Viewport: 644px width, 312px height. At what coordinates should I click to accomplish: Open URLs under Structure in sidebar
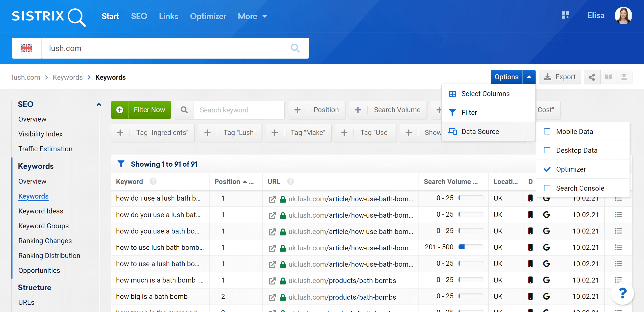click(x=26, y=302)
